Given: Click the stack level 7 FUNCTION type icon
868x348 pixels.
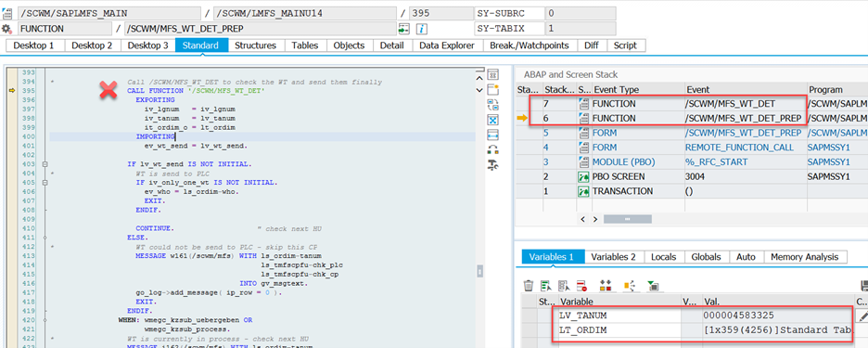Looking at the screenshot, I should pos(583,104).
